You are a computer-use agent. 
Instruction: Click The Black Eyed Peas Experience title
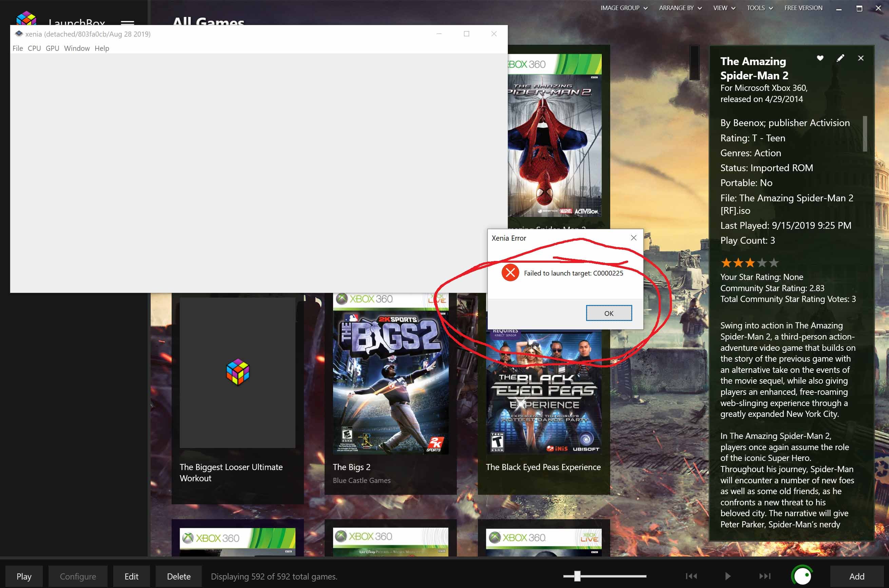pos(543,467)
